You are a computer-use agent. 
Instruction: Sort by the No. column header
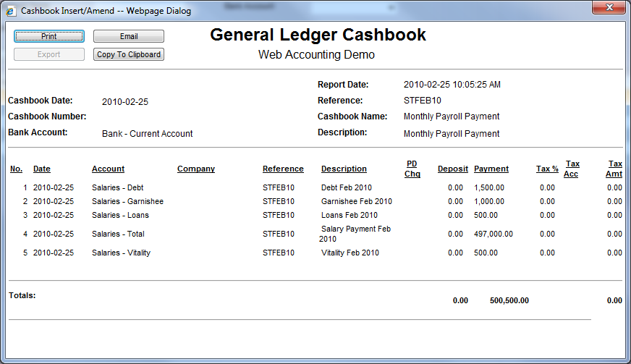pos(16,169)
